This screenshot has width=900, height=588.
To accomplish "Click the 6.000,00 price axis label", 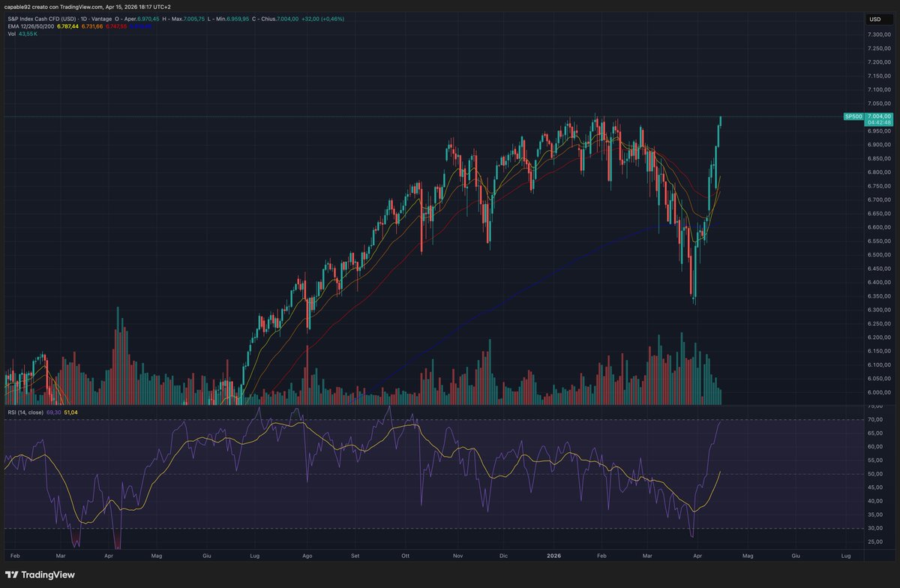I will tap(878, 392).
